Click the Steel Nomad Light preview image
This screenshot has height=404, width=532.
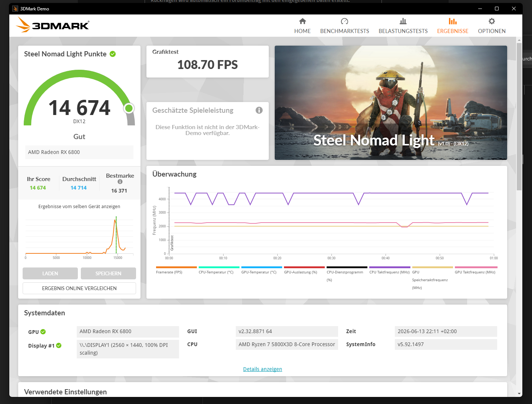point(391,103)
